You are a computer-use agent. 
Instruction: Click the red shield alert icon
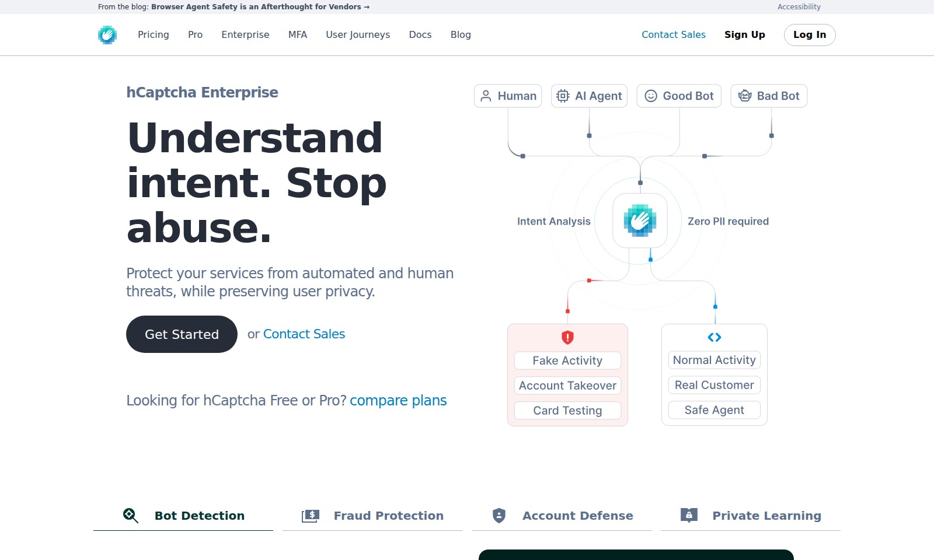pos(567,337)
